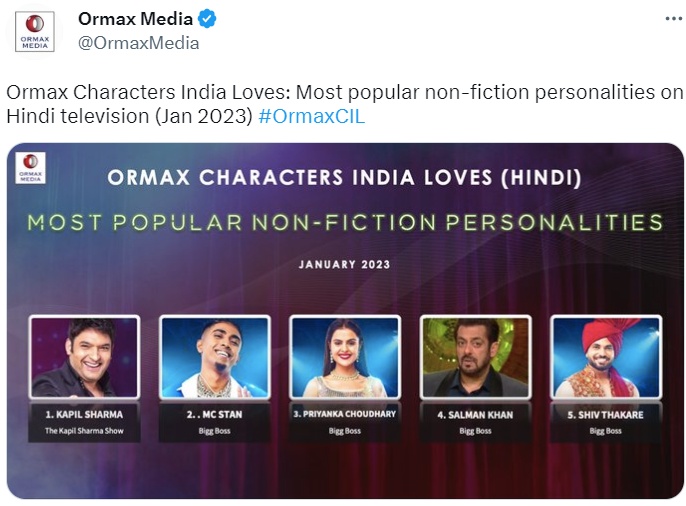Click the '3. Priyanka Choudhary' name label

coord(344,413)
